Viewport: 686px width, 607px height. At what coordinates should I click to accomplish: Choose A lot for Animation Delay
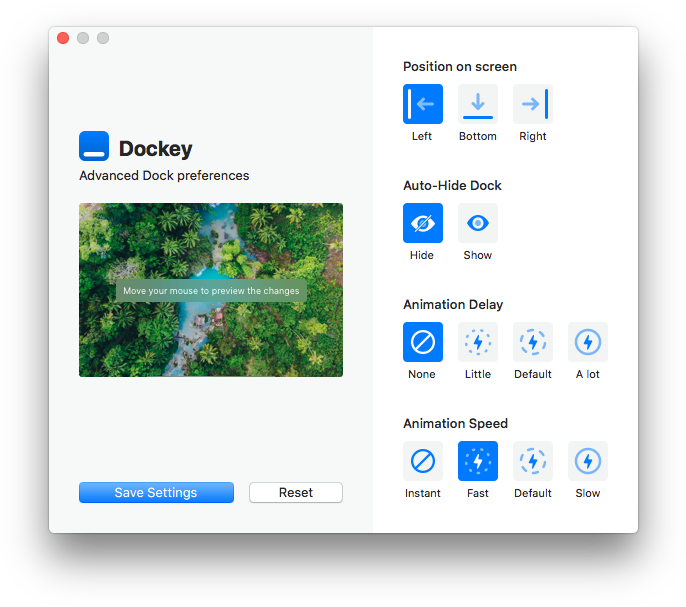588,342
